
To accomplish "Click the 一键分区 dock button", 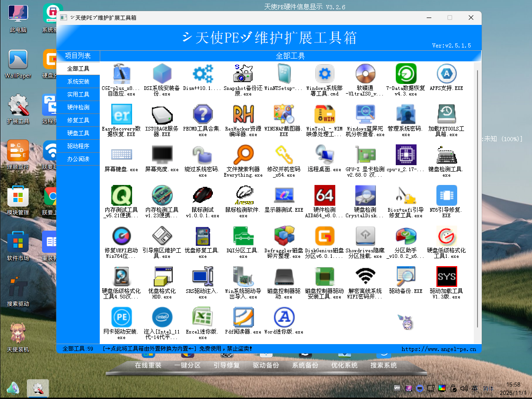I will 187,365.
